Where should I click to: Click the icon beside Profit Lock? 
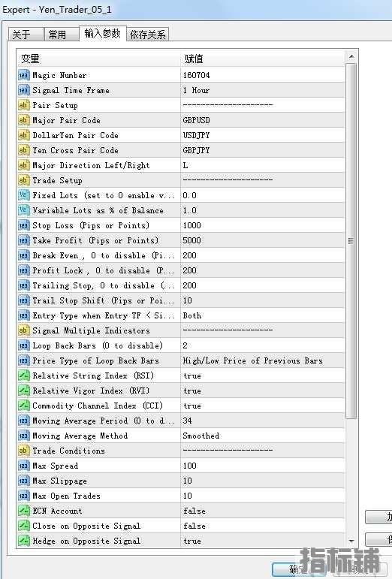[x=23, y=270]
